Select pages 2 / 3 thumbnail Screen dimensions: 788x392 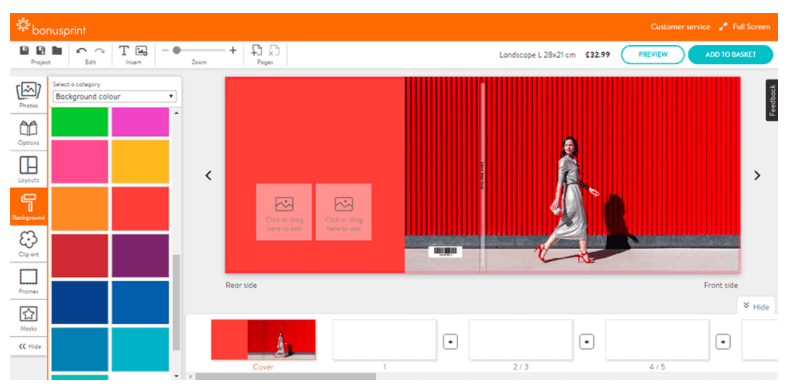tap(521, 340)
